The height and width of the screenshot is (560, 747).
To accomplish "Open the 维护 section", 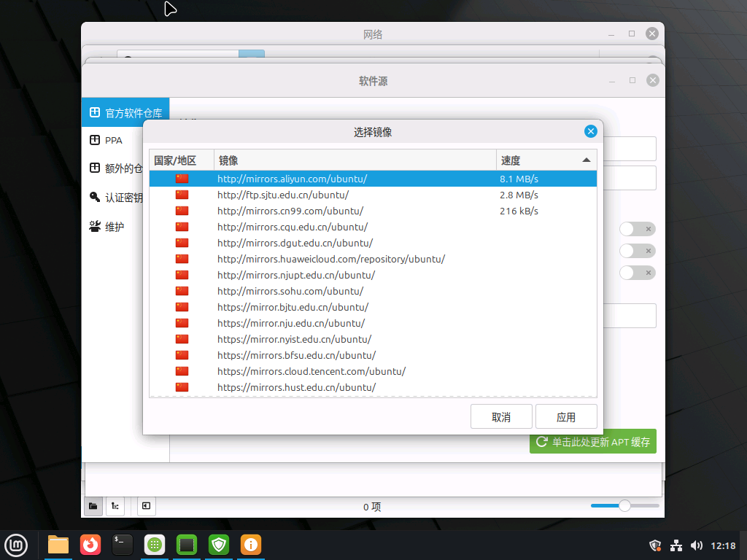I will coord(115,227).
